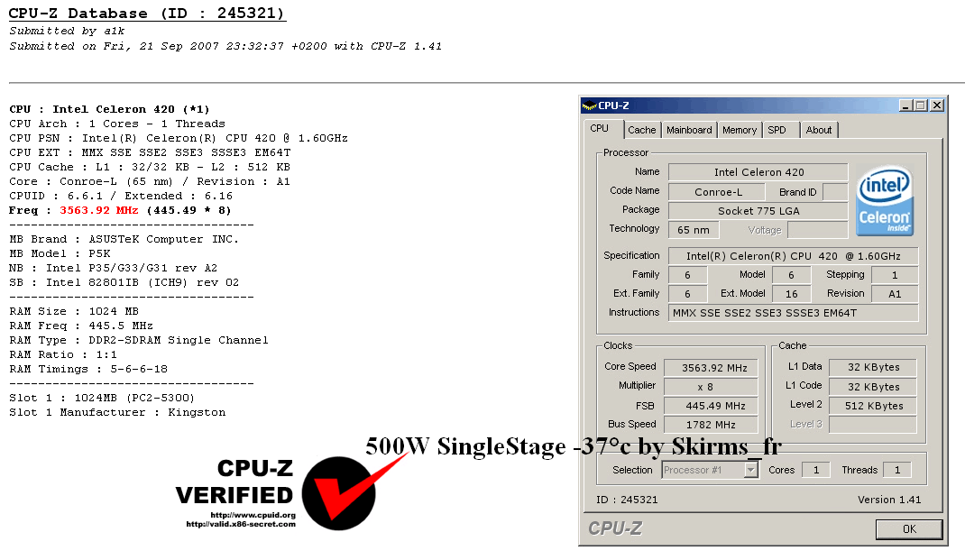965x560 pixels.
Task: Click the Multiplier value x 8
Action: [711, 387]
